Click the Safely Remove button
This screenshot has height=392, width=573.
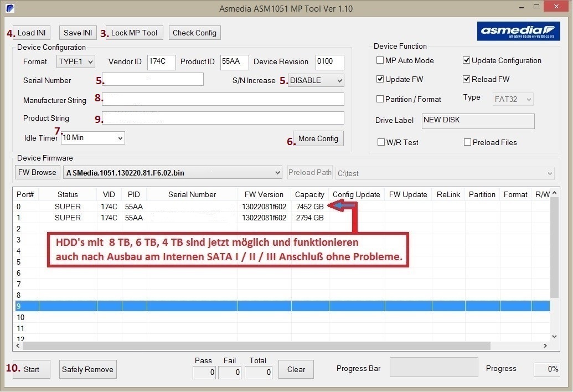(x=87, y=369)
